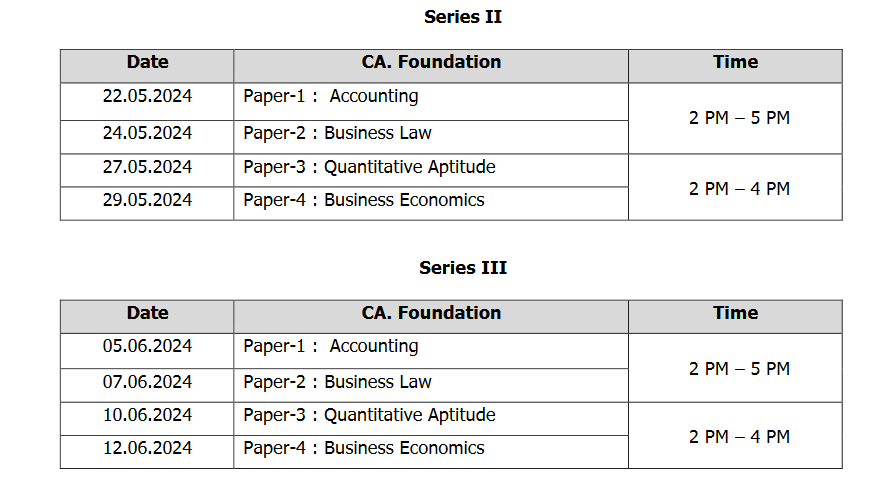Click Paper-1 Accounting in Series II table
The width and height of the screenshot is (895, 496).
331,97
